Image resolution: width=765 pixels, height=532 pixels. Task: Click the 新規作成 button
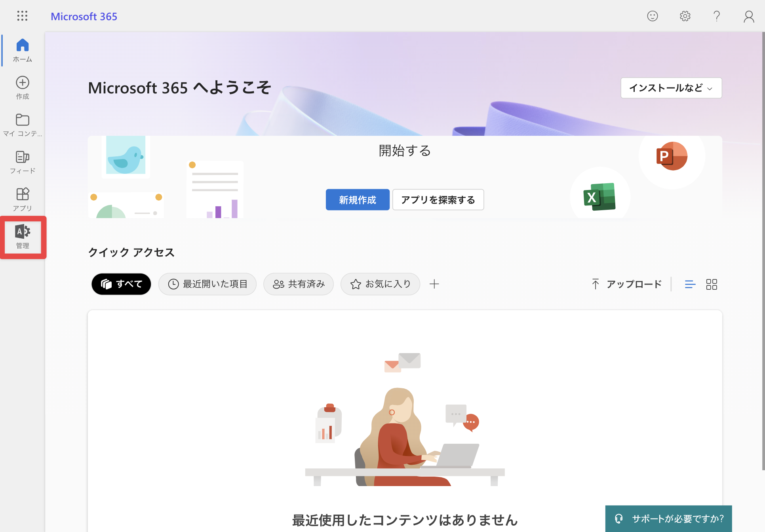coord(358,199)
